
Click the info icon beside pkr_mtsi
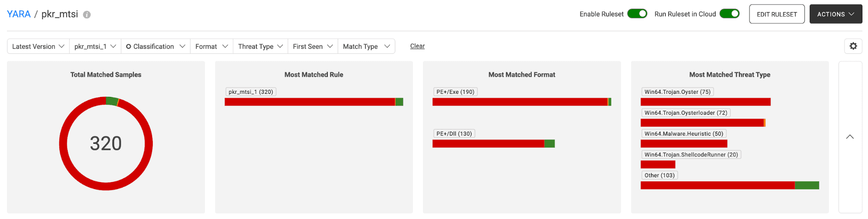87,15
